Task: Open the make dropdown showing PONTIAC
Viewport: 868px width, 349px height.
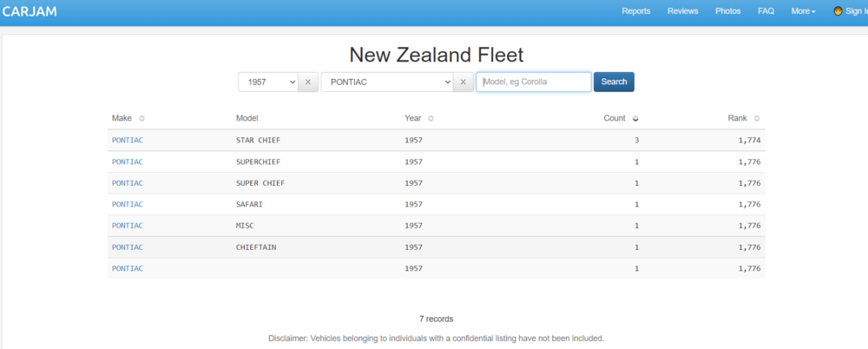Action: point(387,82)
